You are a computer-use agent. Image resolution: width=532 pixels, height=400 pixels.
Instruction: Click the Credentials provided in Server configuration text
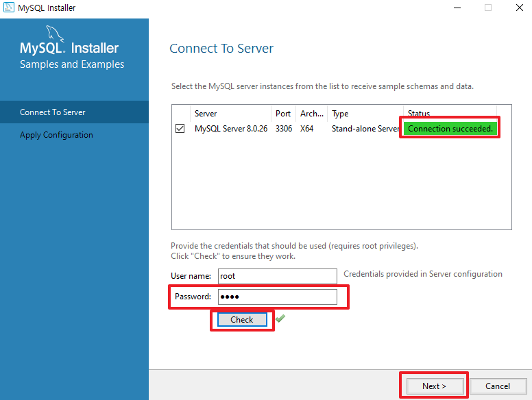click(423, 274)
